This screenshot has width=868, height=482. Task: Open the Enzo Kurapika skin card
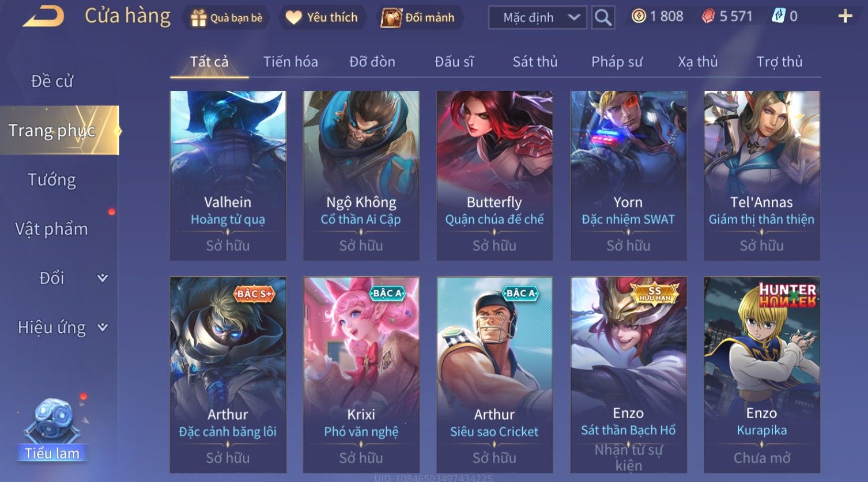762,375
